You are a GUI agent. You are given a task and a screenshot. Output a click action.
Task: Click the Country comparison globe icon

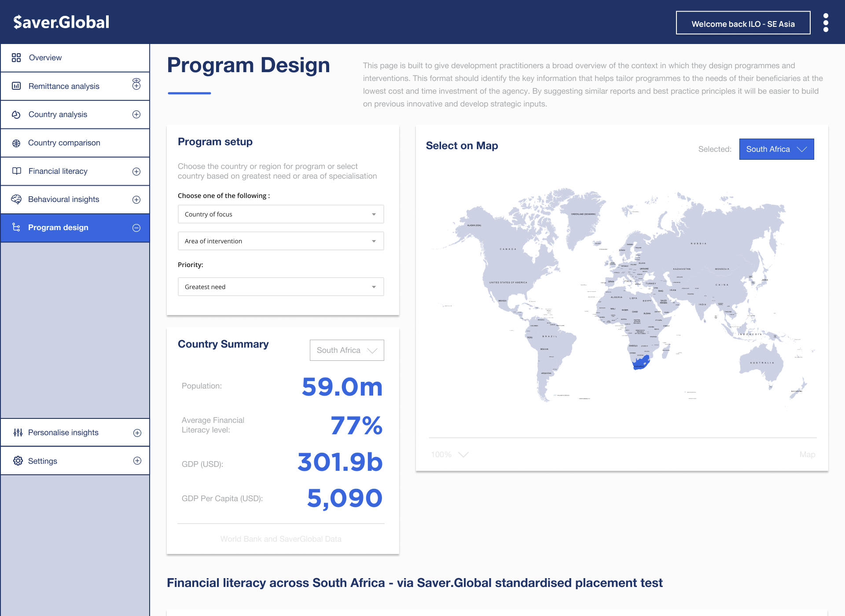[x=16, y=143]
